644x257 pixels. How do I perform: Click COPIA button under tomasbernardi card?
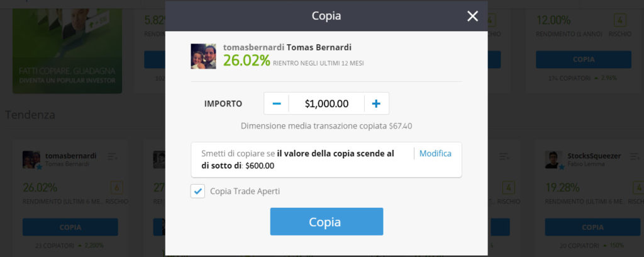coord(70,227)
